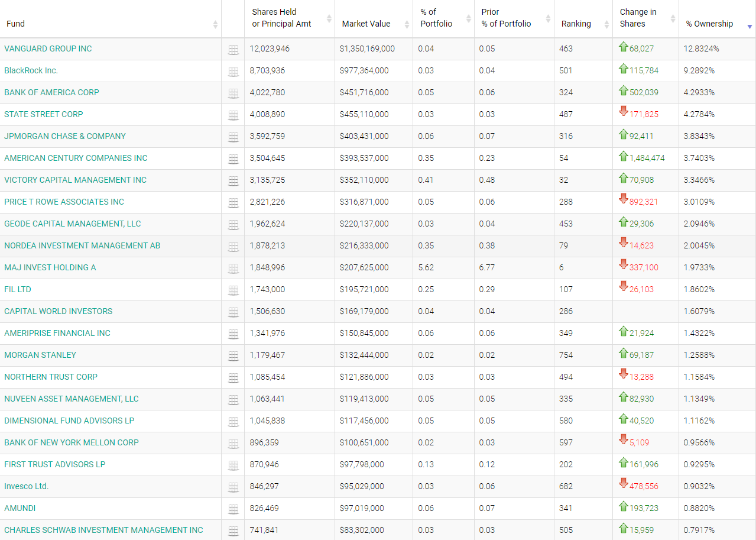
Task: Follow the BANK OF AMERICA CORP link
Action: tap(51, 92)
